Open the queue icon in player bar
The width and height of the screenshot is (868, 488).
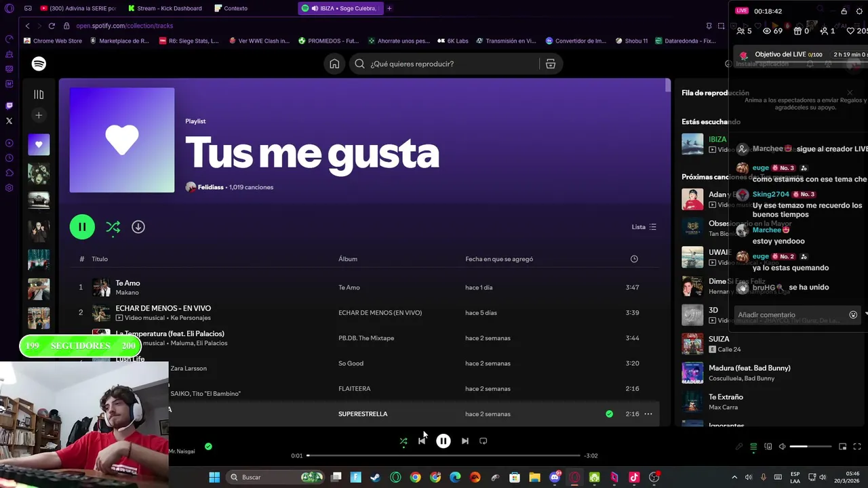coord(753,447)
